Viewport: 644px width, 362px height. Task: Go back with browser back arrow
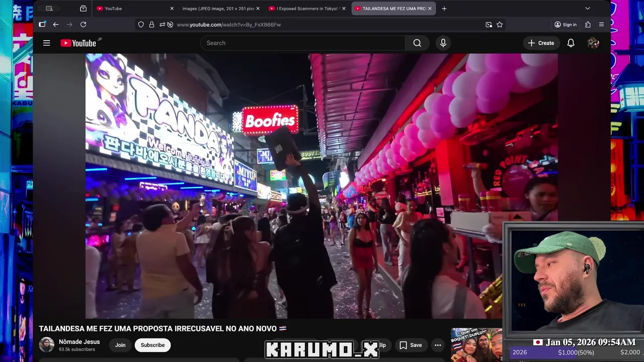[x=56, y=25]
